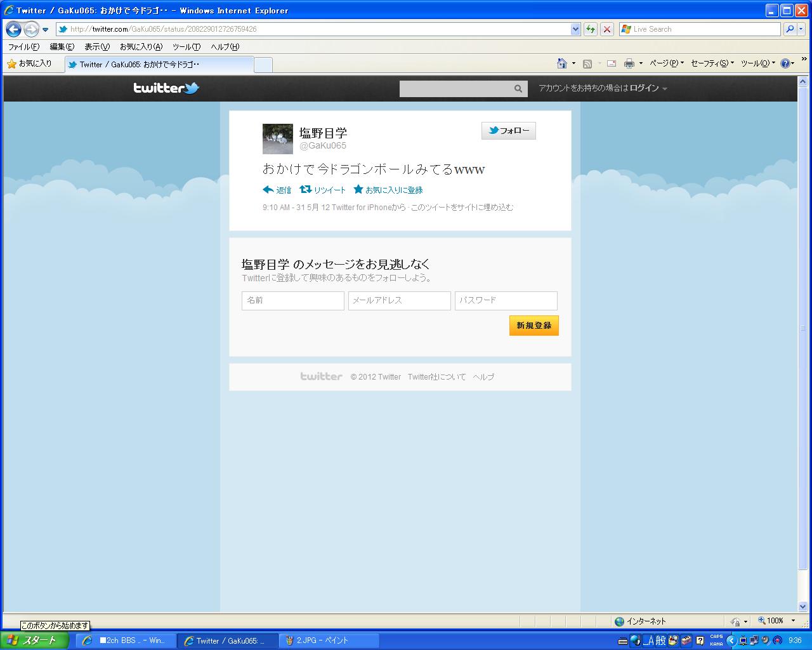This screenshot has width=812, height=650.
Task: Click the 塩野目学 profile avatar thumbnail
Action: (x=278, y=139)
